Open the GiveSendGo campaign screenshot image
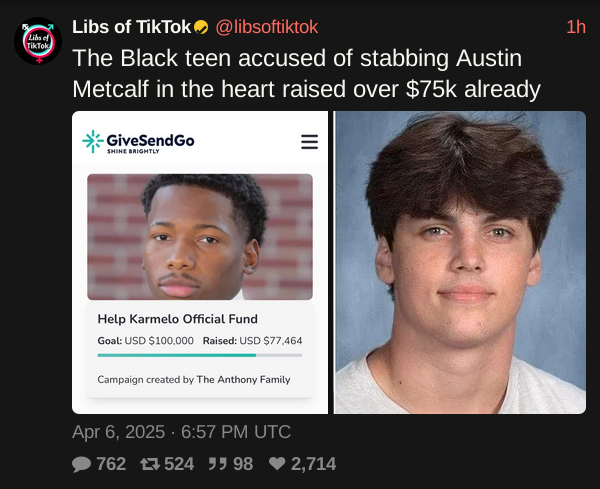Screen dimensions: 600x489 click(200, 262)
